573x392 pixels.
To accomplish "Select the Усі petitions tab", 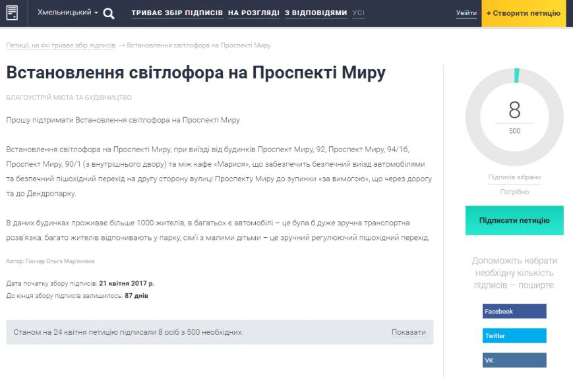I will pos(358,13).
